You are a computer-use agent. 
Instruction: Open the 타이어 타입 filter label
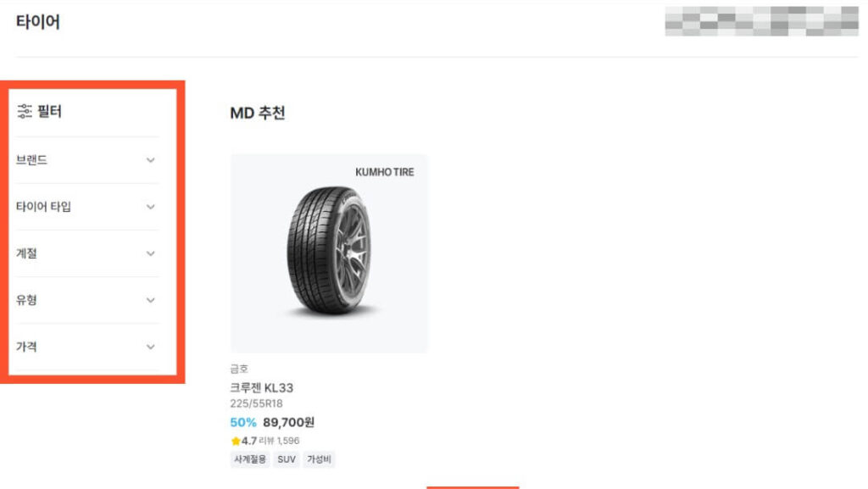(43, 207)
